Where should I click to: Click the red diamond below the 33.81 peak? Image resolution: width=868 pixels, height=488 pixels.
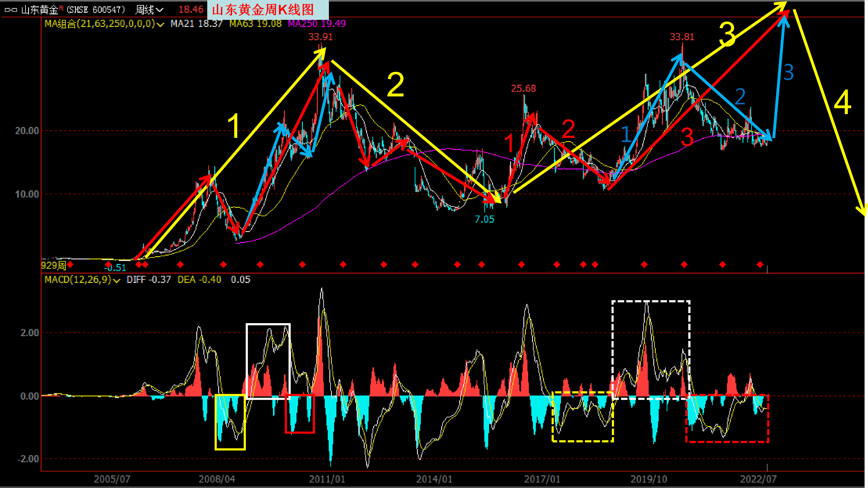click(x=684, y=265)
